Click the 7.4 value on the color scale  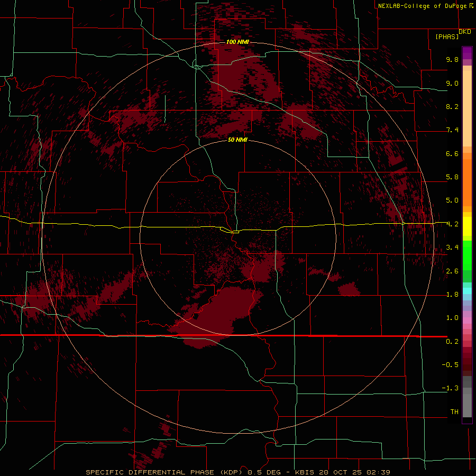point(452,130)
